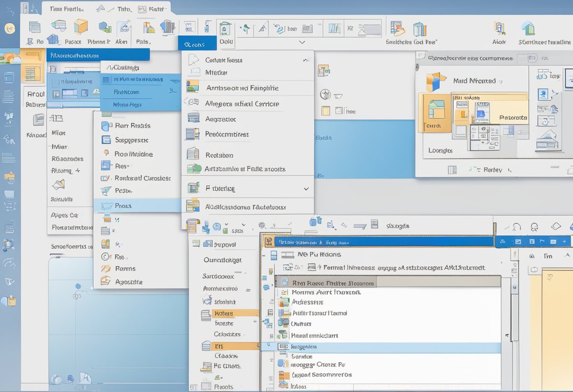
Task: Collapse the menu using the top chevron
Action: click(306, 60)
